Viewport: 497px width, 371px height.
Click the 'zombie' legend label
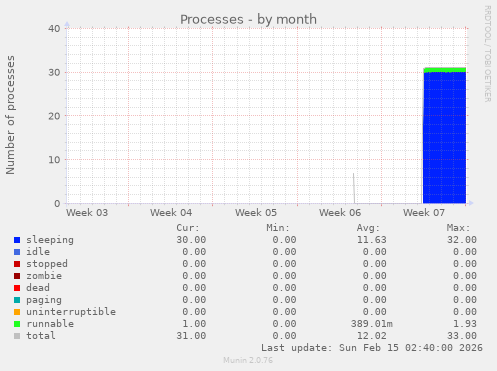44,276
